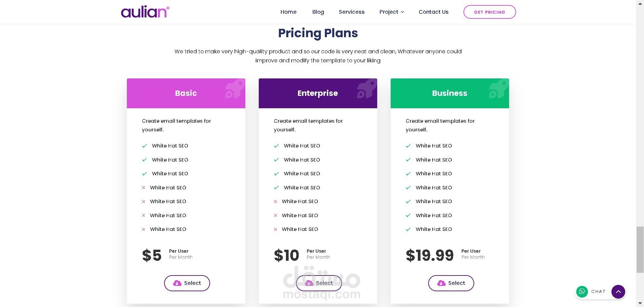Screen dimensions: 644x307
Task: Click the chevron next to Project
Action: tap(403, 12)
